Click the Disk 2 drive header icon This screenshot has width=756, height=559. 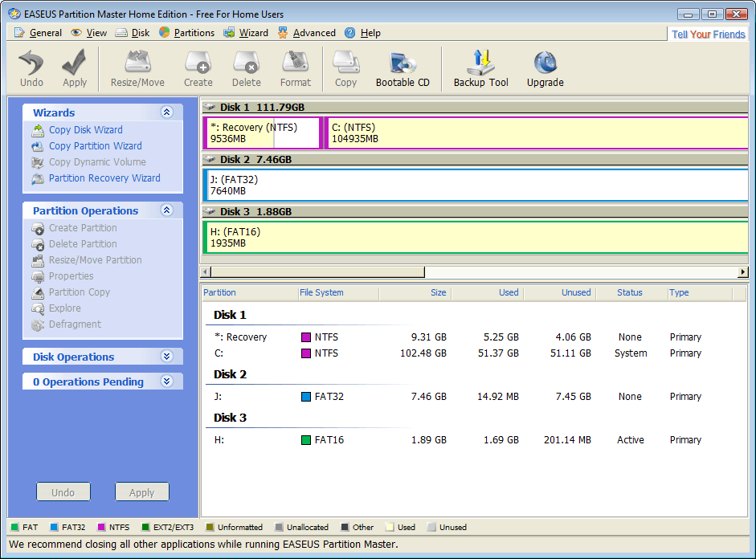pyautogui.click(x=209, y=159)
